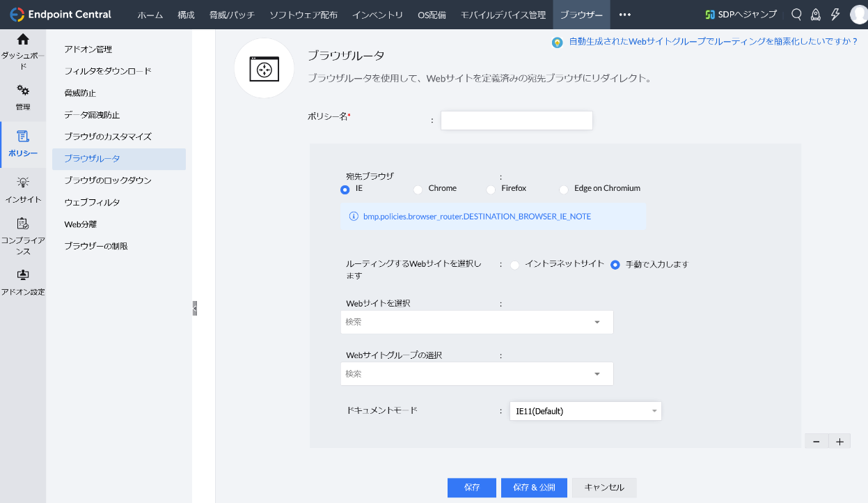Click the キャンセル button

tap(604, 488)
